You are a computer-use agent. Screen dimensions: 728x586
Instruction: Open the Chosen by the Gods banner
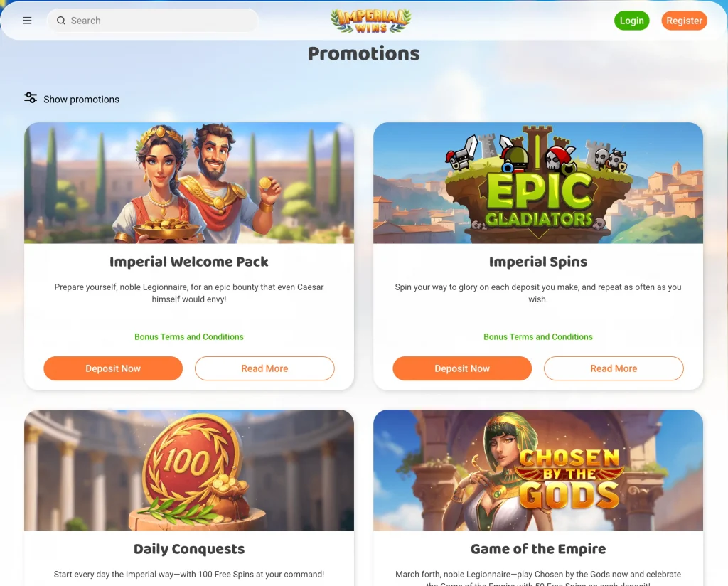click(538, 470)
